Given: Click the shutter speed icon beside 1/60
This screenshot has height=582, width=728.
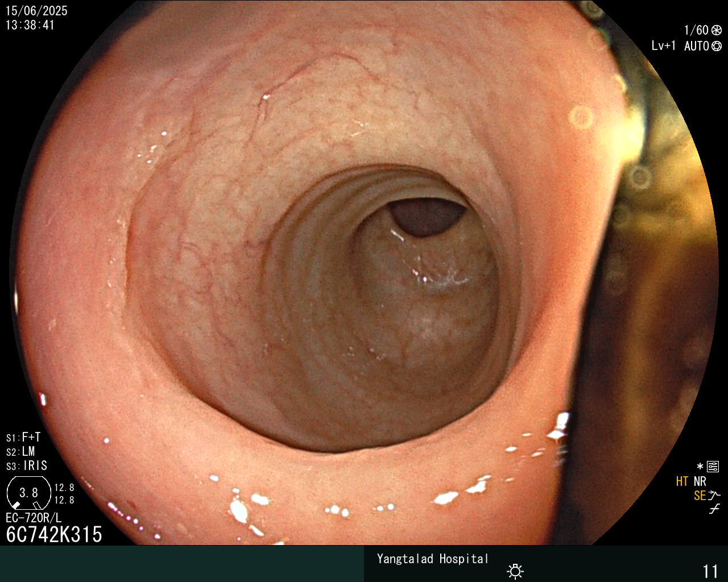Looking at the screenshot, I should (x=717, y=30).
